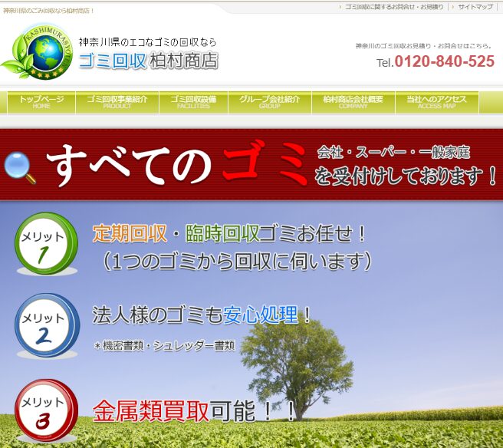Click the Kashimura globe logo icon
503x448 pixels.
38,52
